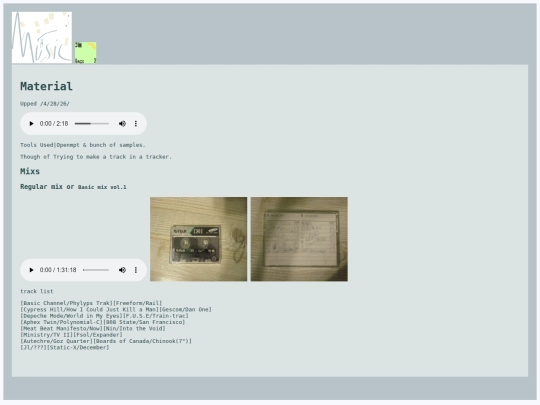Click the Static-X/December line
Screen dimensions: 540x405
(x=65, y=347)
